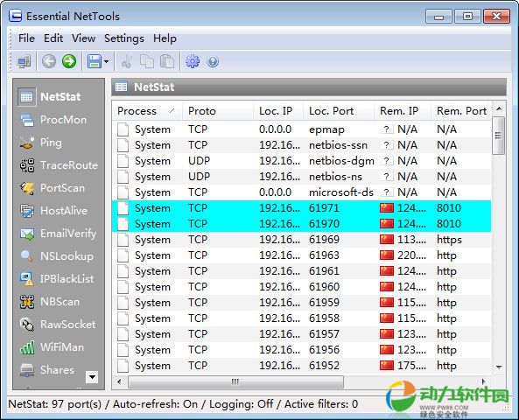
Task: Open the RawSocket tool
Action: (x=58, y=325)
